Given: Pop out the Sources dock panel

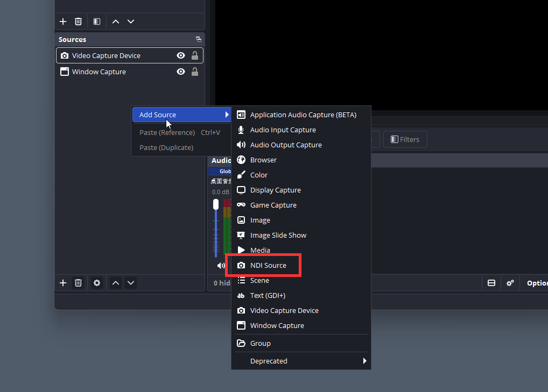Looking at the screenshot, I should pos(199,39).
